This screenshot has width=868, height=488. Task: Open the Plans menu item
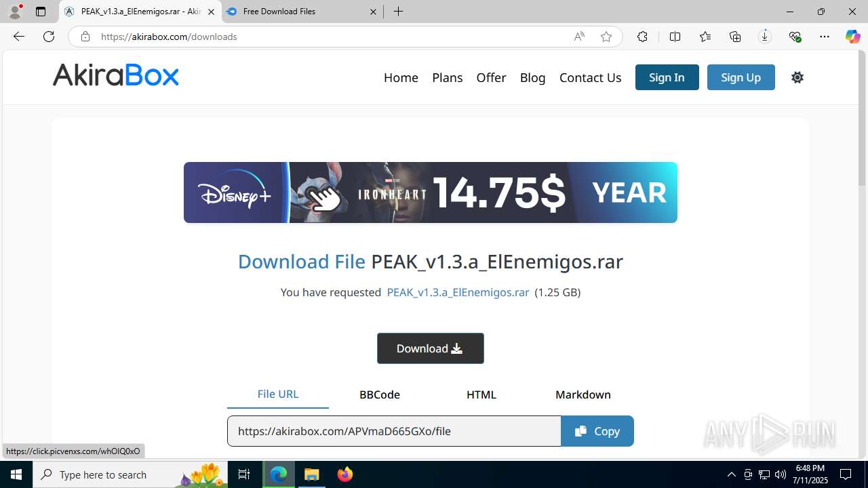447,77
